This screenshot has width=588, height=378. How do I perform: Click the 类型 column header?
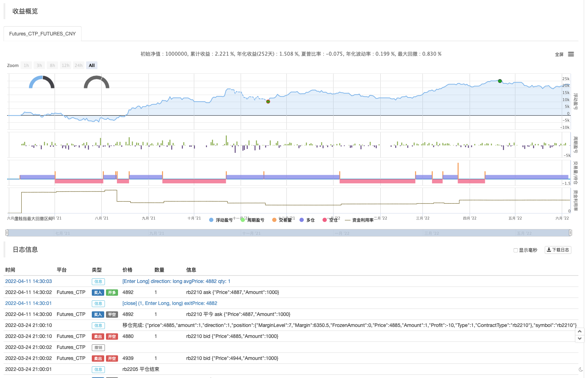coord(97,270)
